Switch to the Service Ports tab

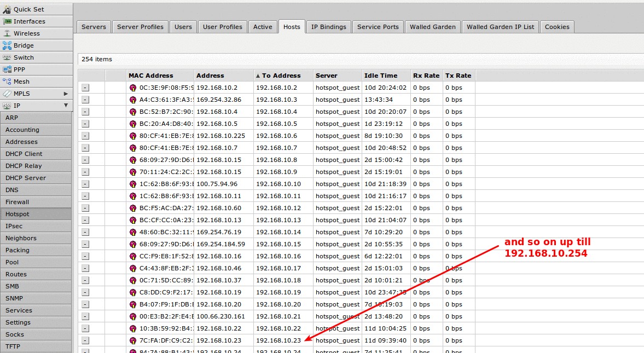click(x=378, y=27)
